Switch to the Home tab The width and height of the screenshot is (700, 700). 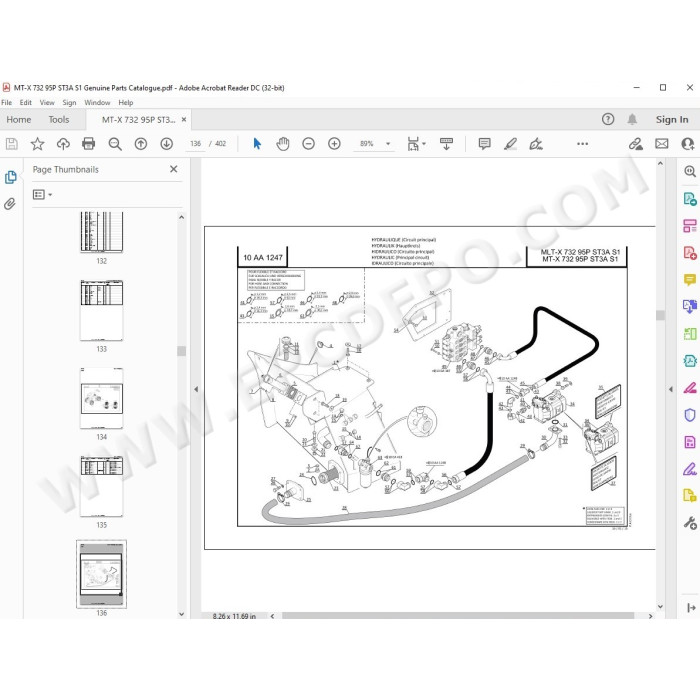coord(19,120)
